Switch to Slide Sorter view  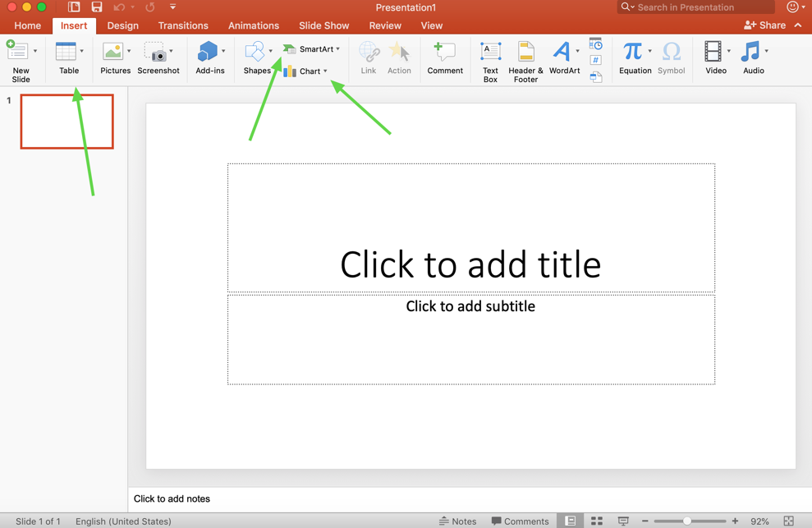597,521
